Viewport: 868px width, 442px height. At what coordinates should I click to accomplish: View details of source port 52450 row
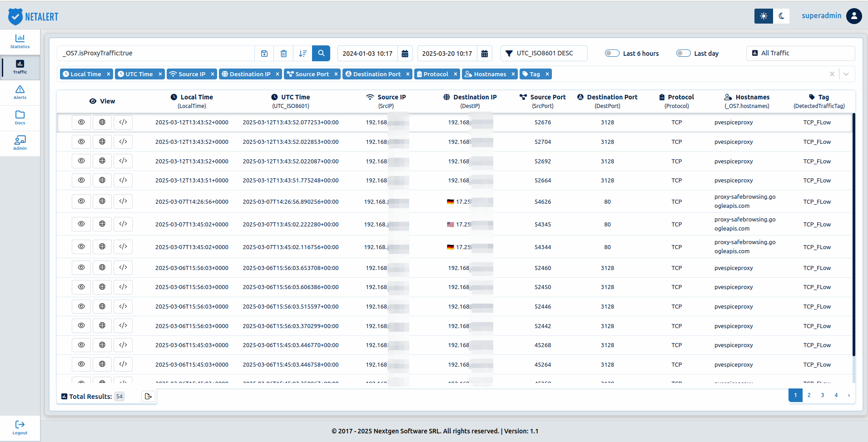click(x=81, y=287)
